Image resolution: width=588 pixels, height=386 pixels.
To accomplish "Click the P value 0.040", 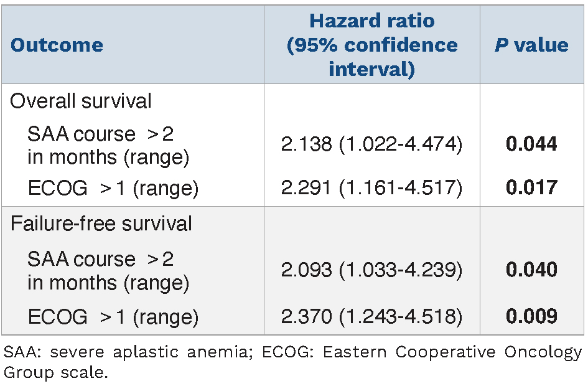I will (x=531, y=270).
